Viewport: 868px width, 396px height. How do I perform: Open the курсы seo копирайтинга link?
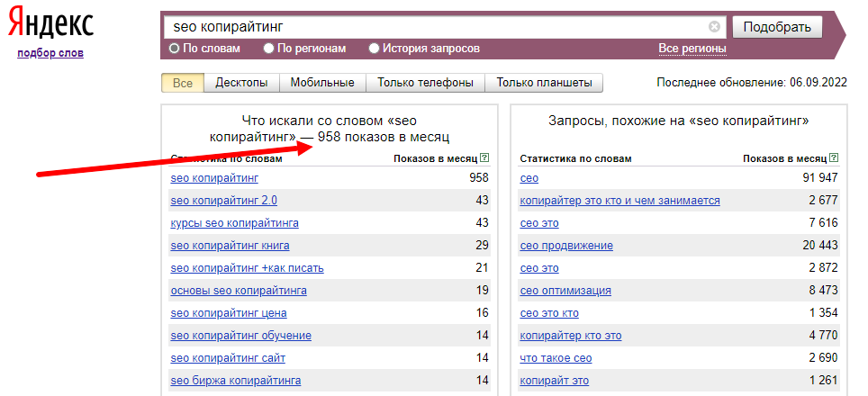coord(235,223)
